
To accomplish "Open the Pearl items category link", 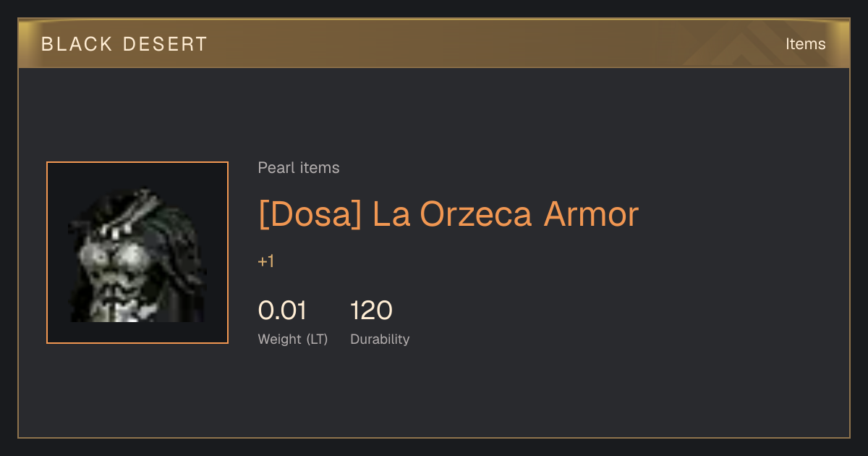I will pos(299,168).
